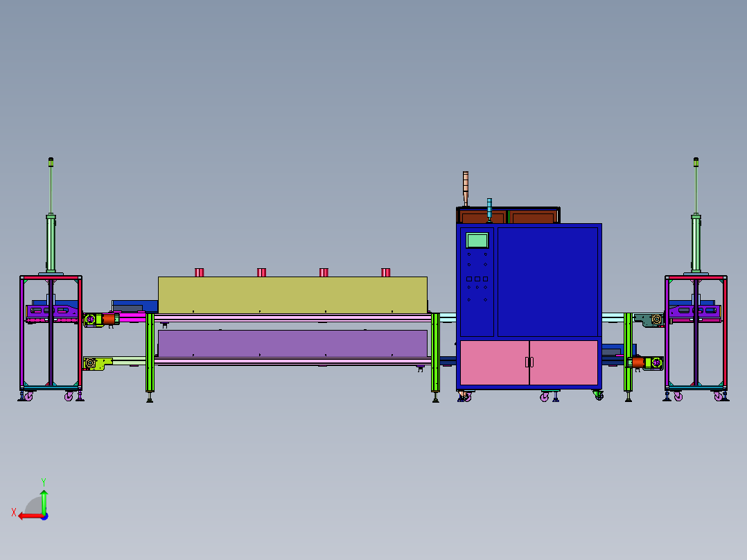Pick the beige signal tower light above the cabinet
Image resolution: width=747 pixels, height=560 pixels.
466,188
